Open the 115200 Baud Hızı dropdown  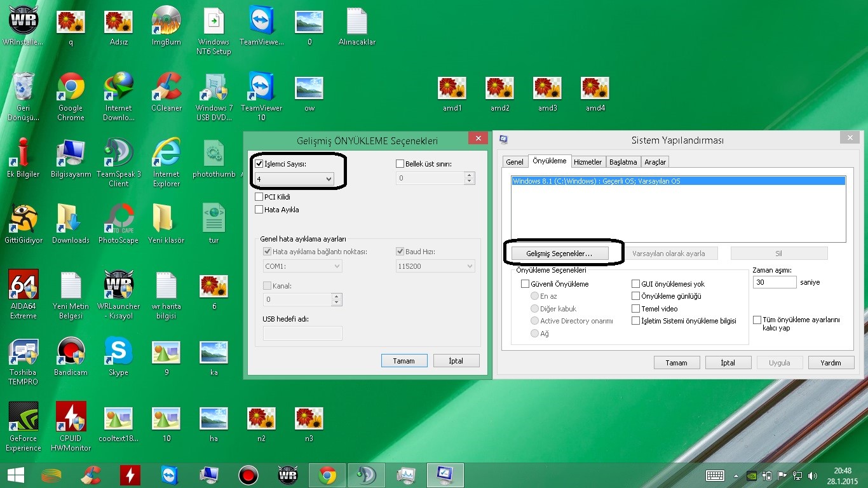coord(435,266)
